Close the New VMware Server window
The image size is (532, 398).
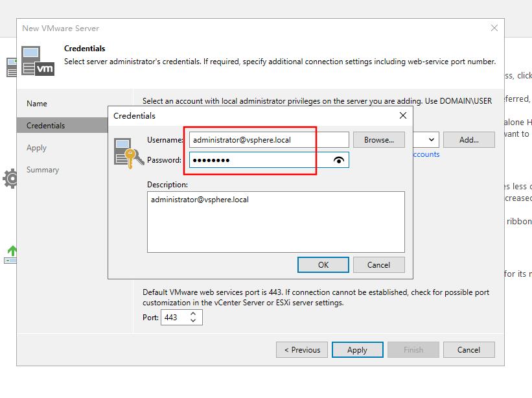494,28
